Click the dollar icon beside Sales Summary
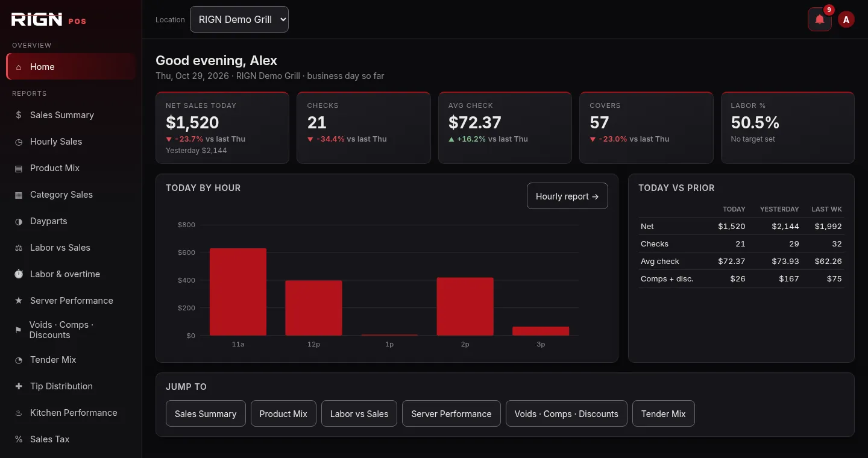The height and width of the screenshot is (458, 868). click(x=19, y=115)
